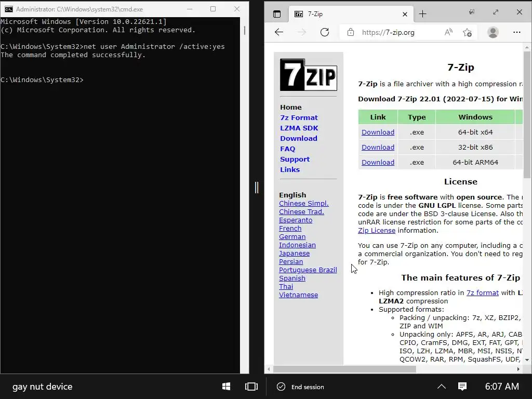Viewport: 532px width, 399px height.
Task: Switch language to French
Action: click(x=290, y=229)
